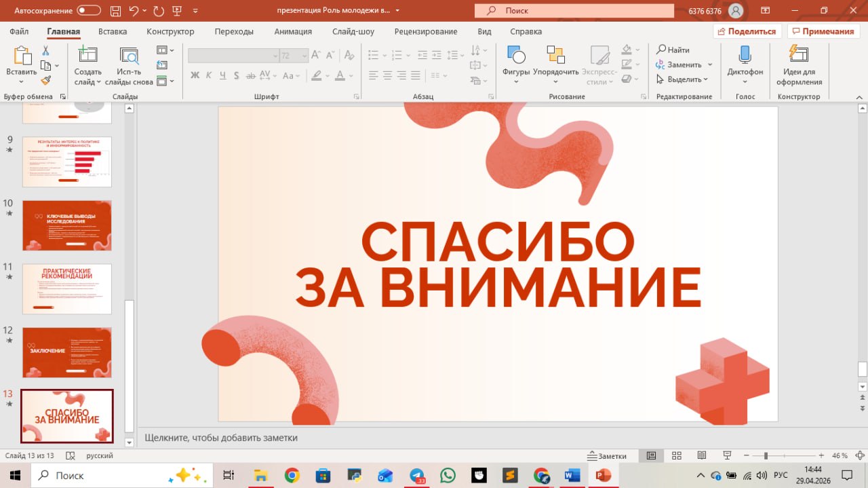Switch to the Слайд-шоу tab

point(353,31)
